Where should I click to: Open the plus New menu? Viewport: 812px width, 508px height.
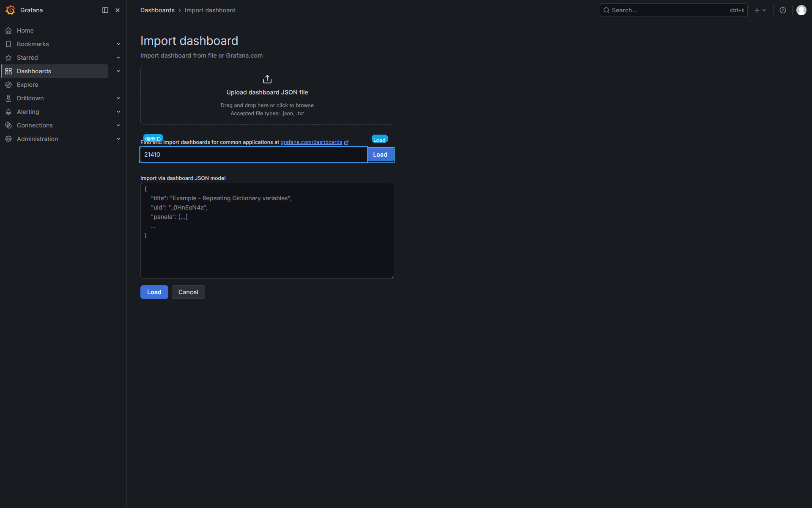[760, 10]
